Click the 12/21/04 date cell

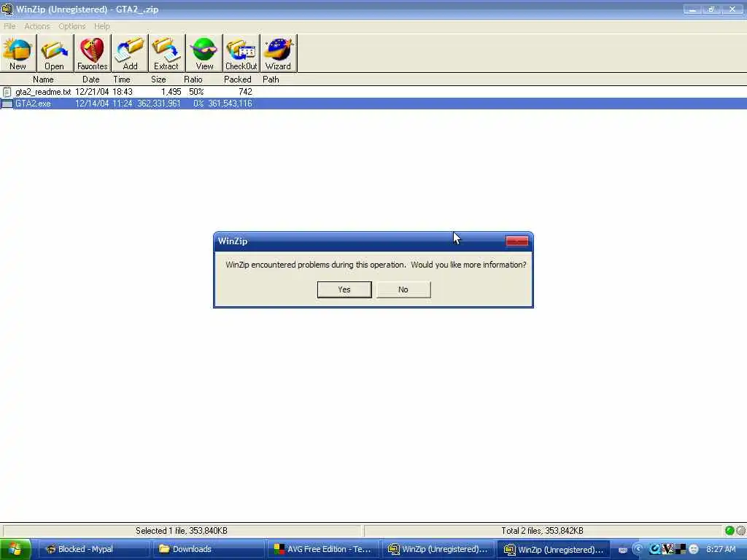pyautogui.click(x=92, y=92)
